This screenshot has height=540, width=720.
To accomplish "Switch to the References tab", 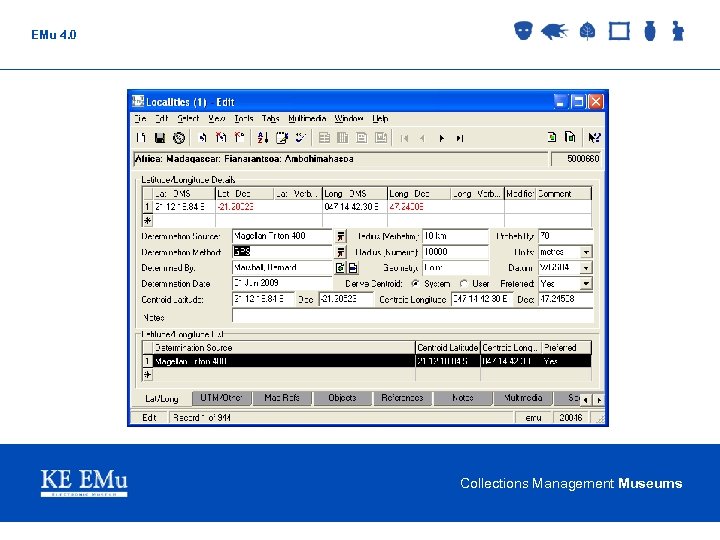I will [402, 398].
